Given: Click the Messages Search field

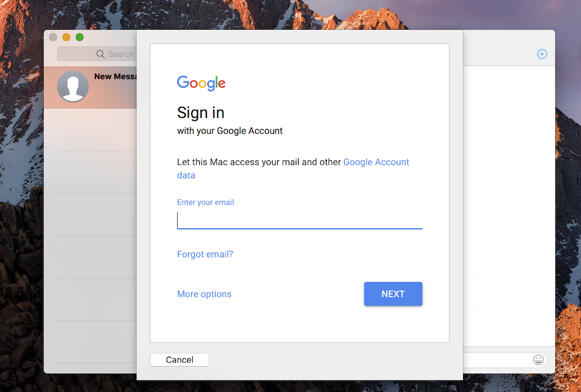Looking at the screenshot, I should pos(97,54).
